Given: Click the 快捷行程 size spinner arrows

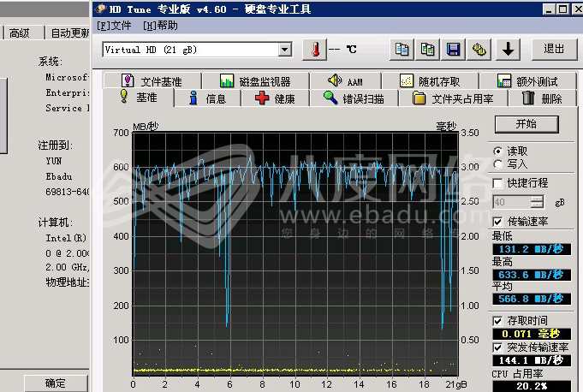Looking at the screenshot, I should (537, 202).
